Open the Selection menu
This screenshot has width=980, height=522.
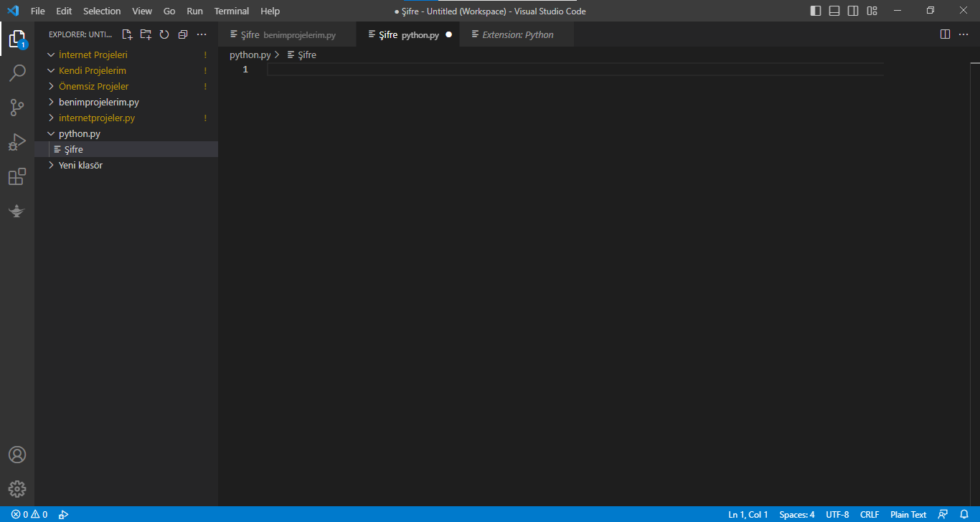click(x=102, y=11)
